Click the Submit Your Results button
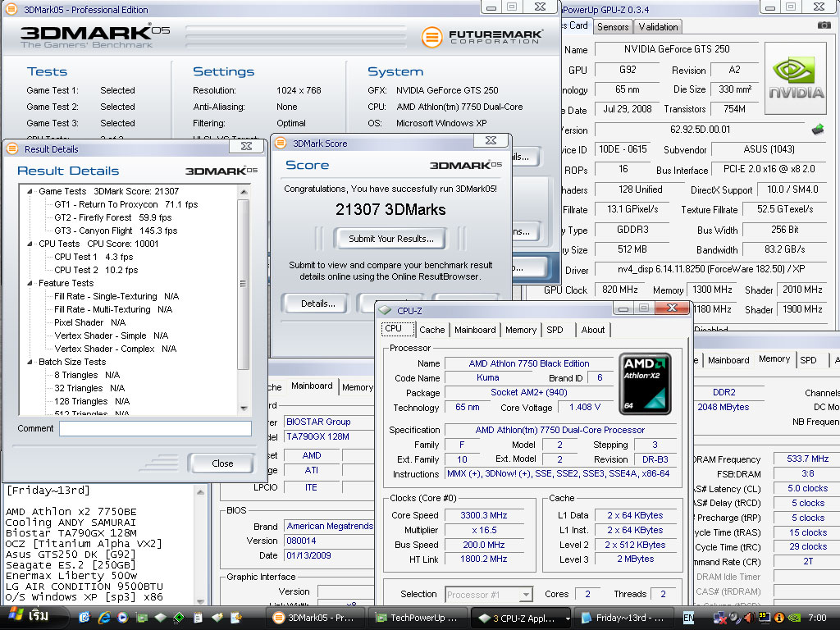Image resolution: width=840 pixels, height=630 pixels. point(390,239)
